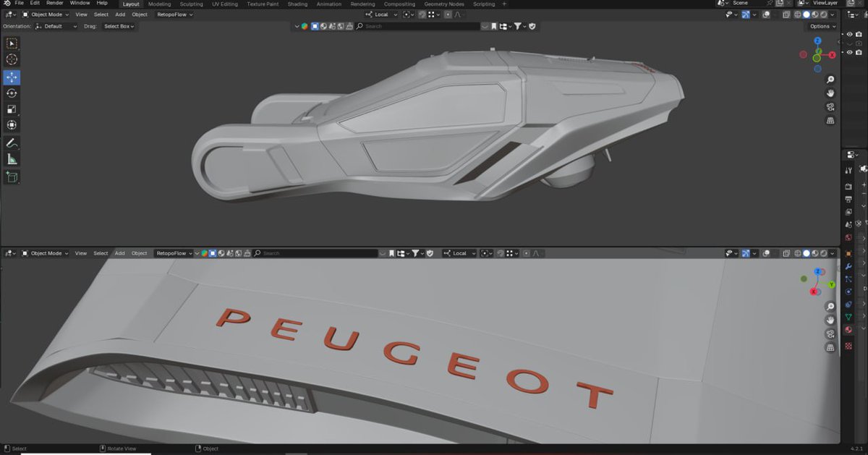Choose the Annotate tool
868x455 pixels.
tap(12, 143)
